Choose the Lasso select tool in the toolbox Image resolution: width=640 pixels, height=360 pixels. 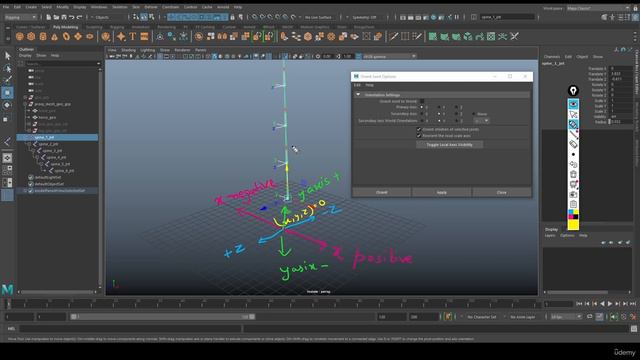(x=7, y=68)
